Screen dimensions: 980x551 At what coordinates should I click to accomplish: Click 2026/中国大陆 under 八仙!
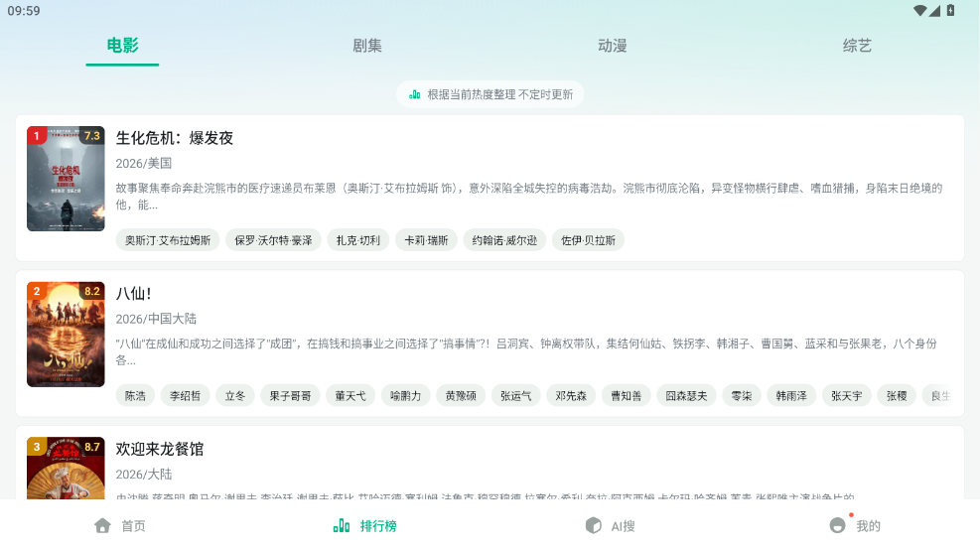pyautogui.click(x=156, y=319)
